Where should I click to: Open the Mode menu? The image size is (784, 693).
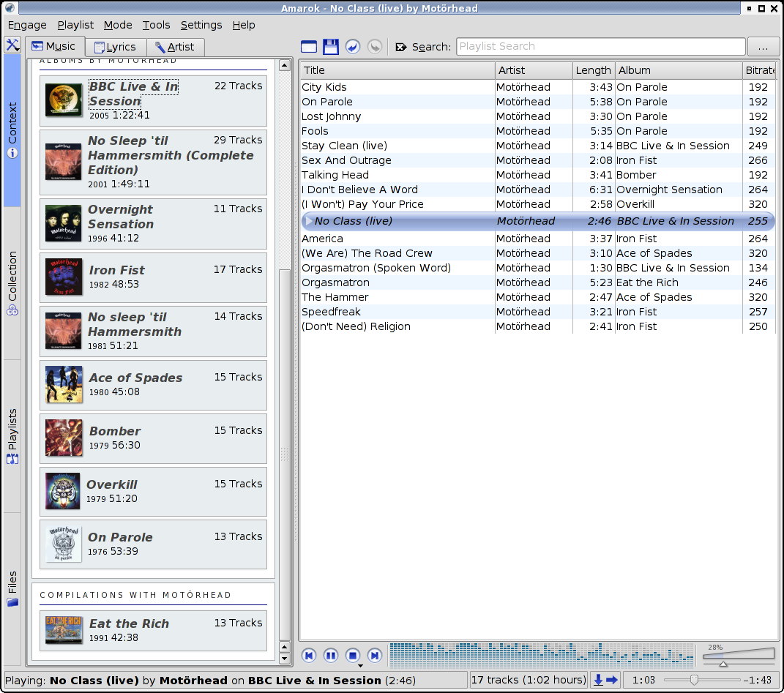(x=118, y=25)
